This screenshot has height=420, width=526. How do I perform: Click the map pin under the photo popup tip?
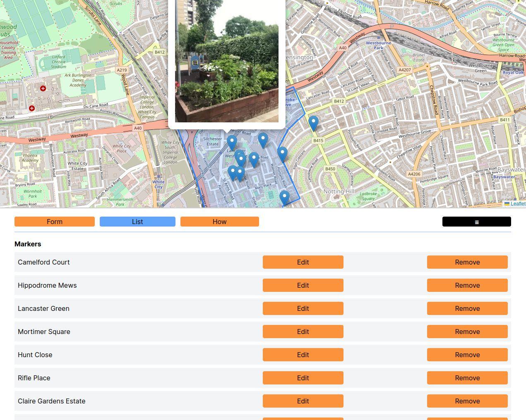[x=232, y=143]
